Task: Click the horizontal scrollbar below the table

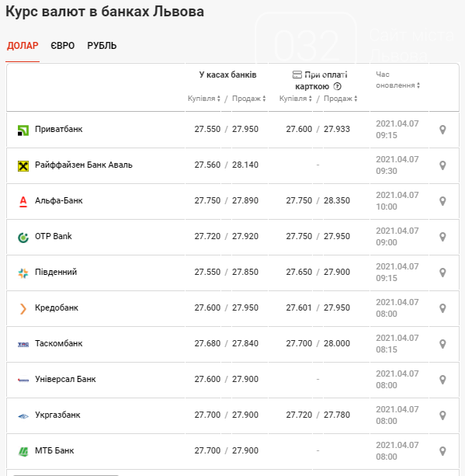Action: (65, 474)
